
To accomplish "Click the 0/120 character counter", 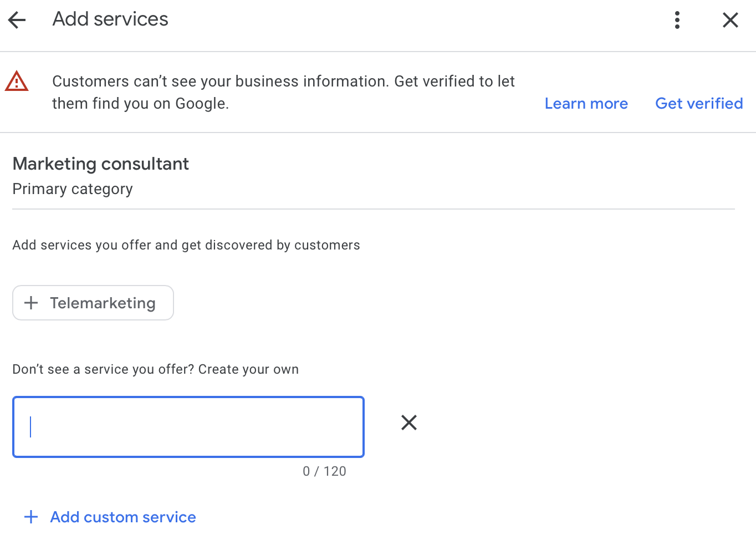I will coord(325,471).
